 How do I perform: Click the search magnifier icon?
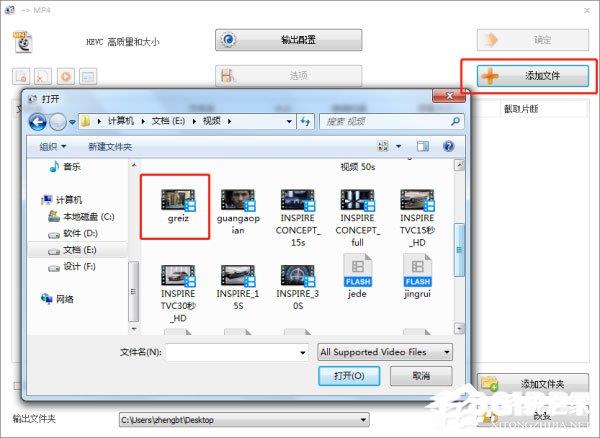click(455, 122)
